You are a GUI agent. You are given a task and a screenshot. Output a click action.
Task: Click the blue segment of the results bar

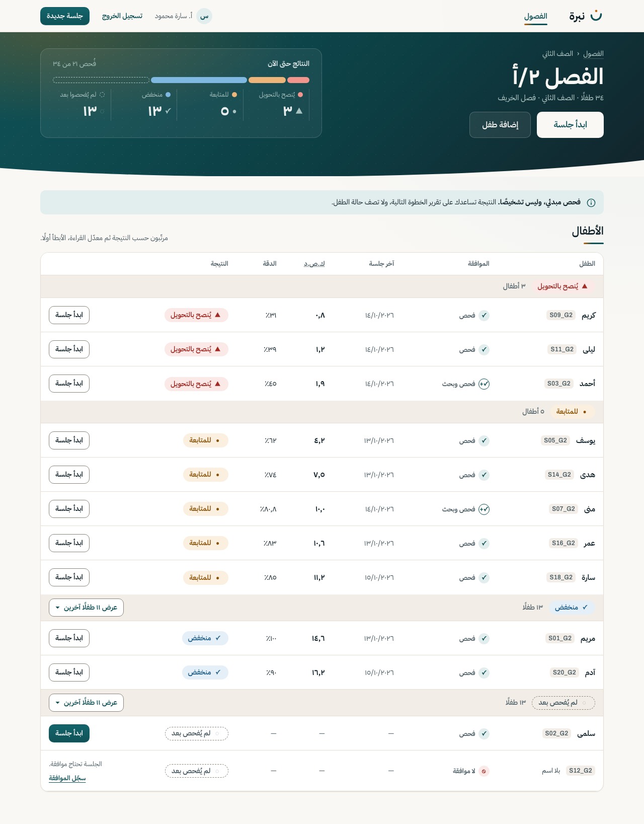point(199,80)
